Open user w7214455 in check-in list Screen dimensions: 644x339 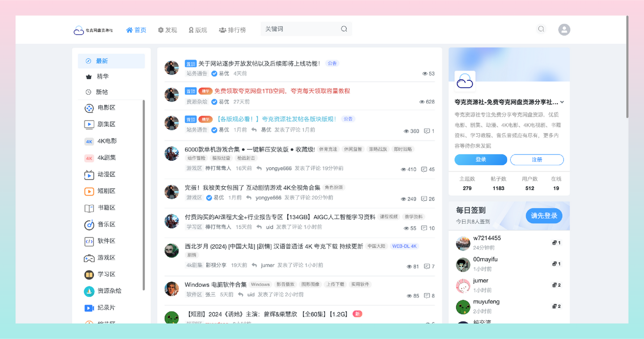click(487, 239)
